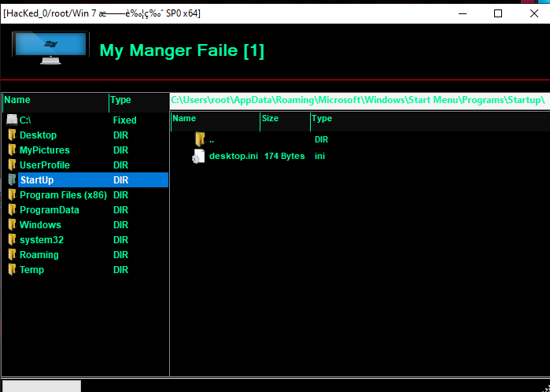Click the parent directory (..) folder icon
Screen dimensions: 550x392
tap(199, 139)
